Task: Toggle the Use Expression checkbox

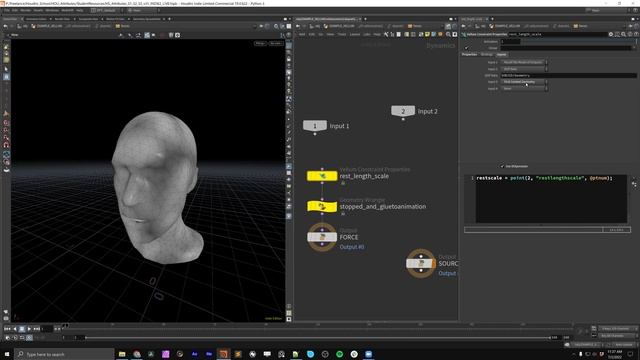Action: tap(502, 166)
